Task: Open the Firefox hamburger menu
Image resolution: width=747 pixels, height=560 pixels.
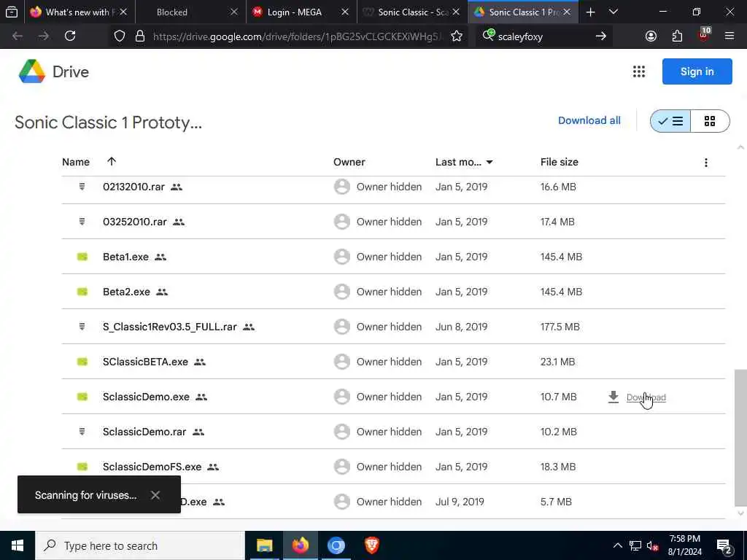Action: [x=729, y=36]
